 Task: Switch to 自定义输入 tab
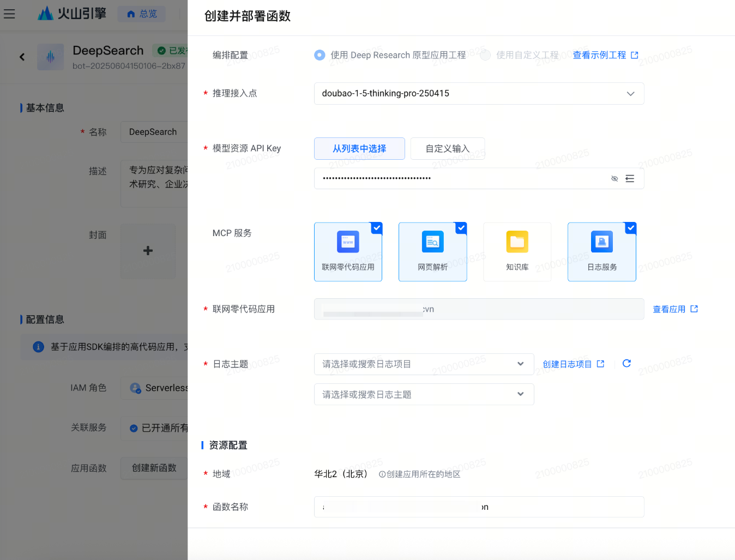click(x=448, y=148)
